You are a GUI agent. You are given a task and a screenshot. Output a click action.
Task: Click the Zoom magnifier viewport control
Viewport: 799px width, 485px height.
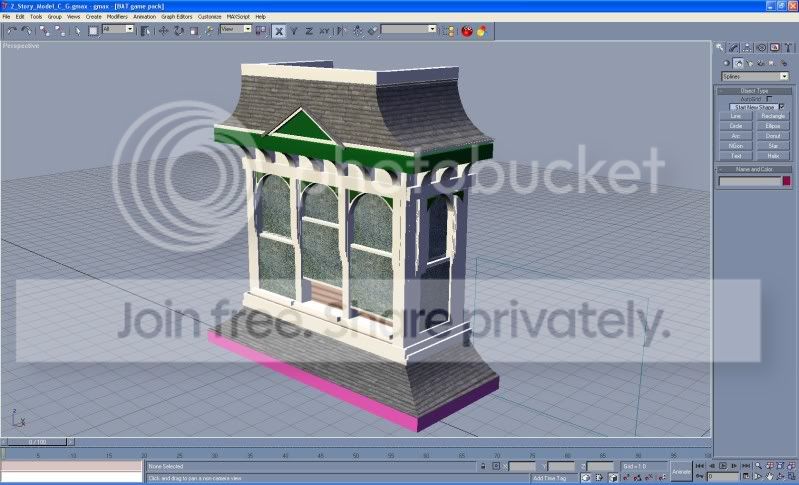[758, 466]
